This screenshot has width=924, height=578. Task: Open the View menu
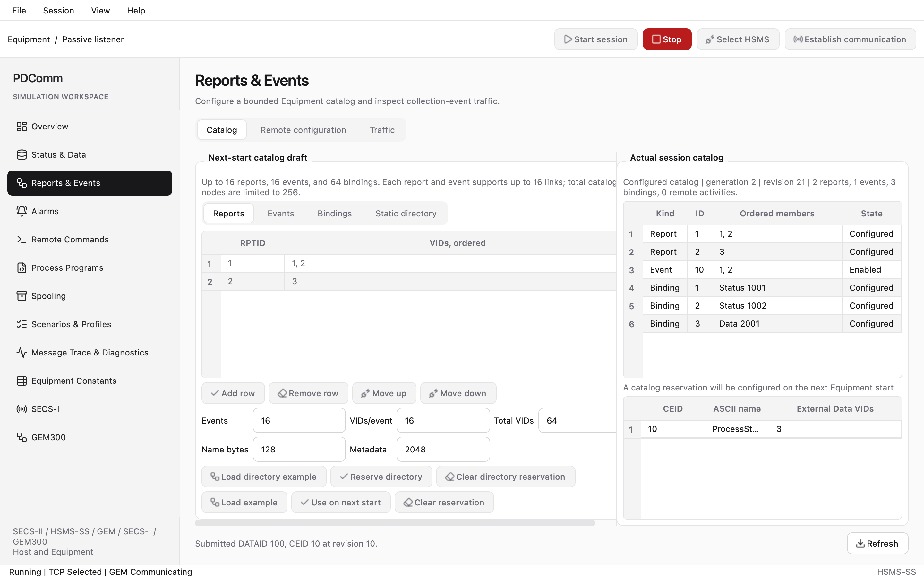coord(100,10)
